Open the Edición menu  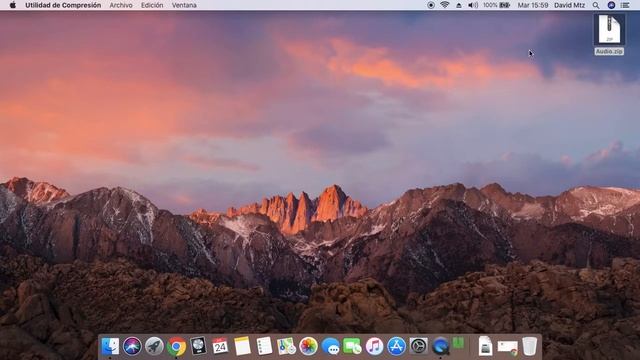[x=152, y=5]
